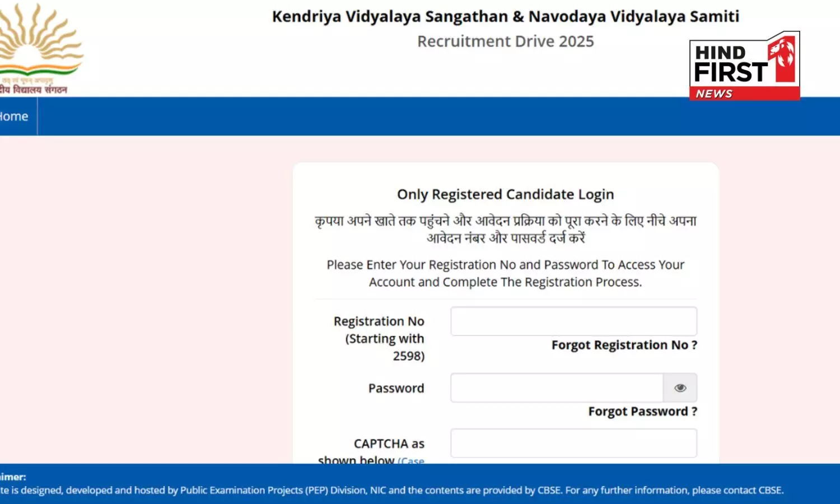This screenshot has width=840, height=504.
Task: Follow the Forgot Password link
Action: [642, 412]
